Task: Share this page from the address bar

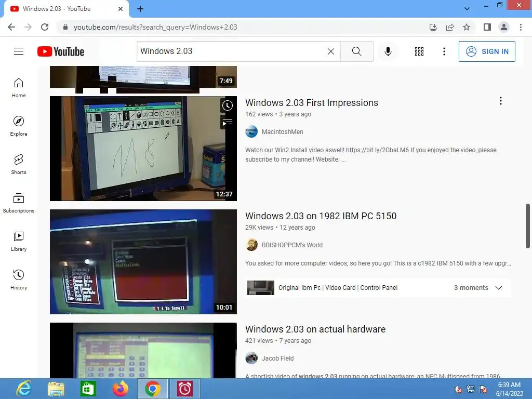Action: point(450,27)
